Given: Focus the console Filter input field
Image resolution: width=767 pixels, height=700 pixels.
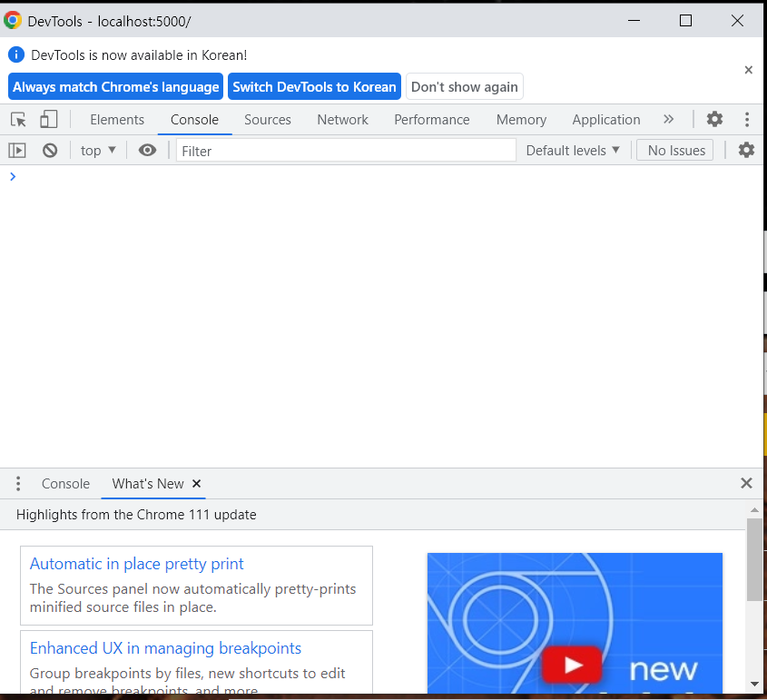Looking at the screenshot, I should point(346,151).
